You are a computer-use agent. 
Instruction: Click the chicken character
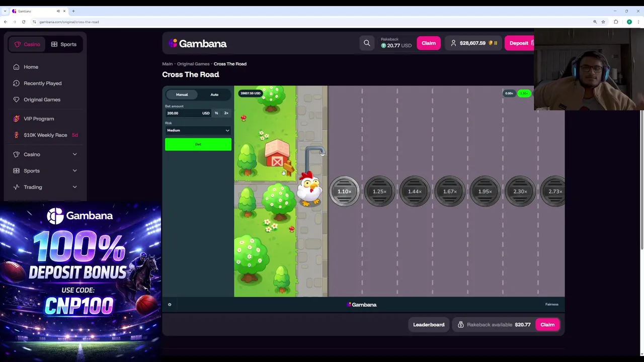pos(309,189)
